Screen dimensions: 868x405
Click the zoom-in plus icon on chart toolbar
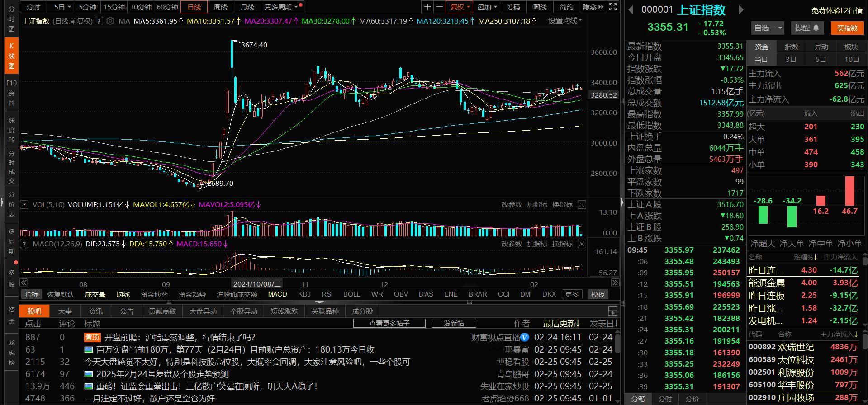click(x=427, y=7)
